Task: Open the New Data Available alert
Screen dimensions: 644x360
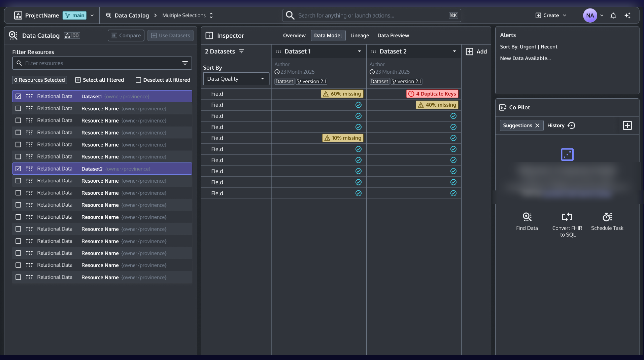Action: coord(525,58)
